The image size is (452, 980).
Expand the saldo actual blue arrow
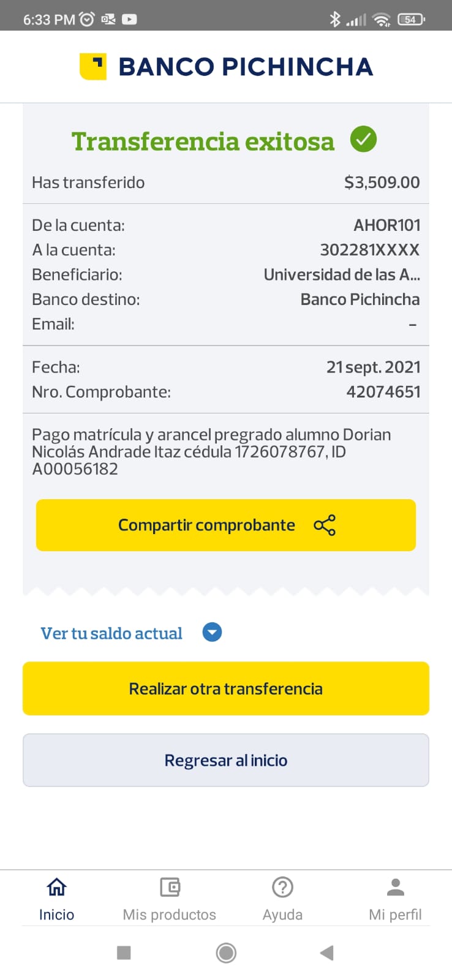coord(212,632)
